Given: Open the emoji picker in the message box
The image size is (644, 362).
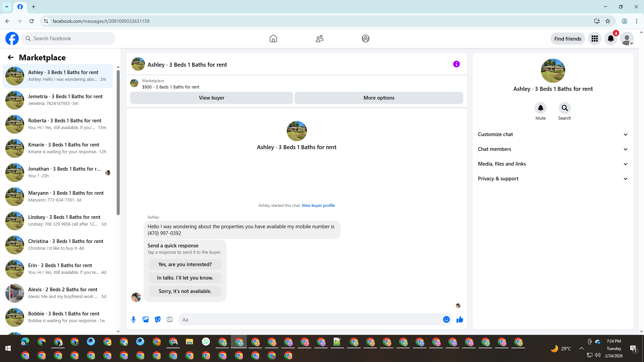Looking at the screenshot, I should point(446,319).
